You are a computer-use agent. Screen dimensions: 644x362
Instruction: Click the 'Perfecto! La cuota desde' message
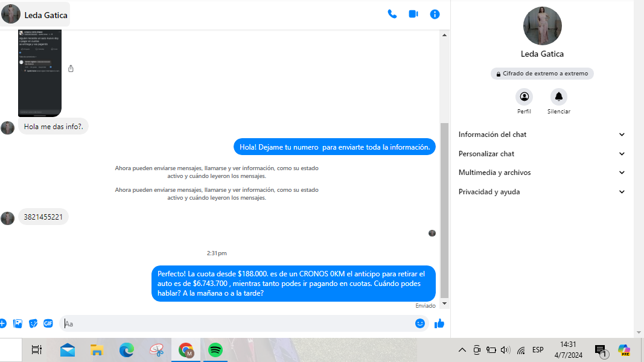tap(294, 284)
